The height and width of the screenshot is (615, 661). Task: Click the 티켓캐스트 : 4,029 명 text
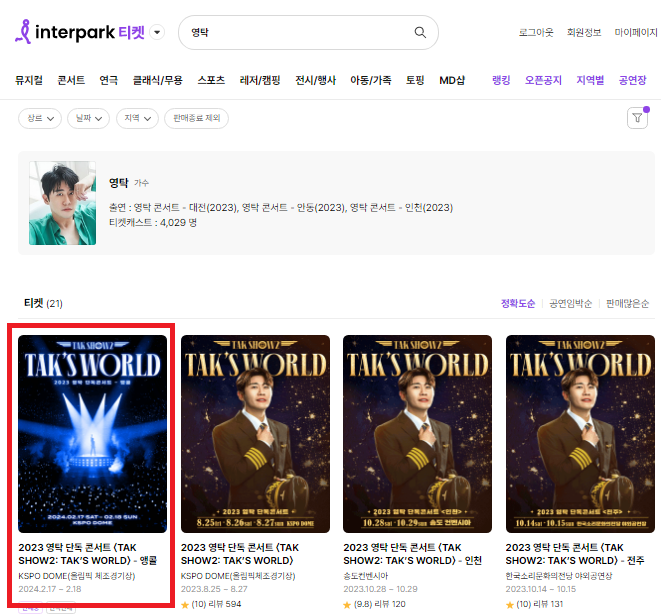coord(153,223)
